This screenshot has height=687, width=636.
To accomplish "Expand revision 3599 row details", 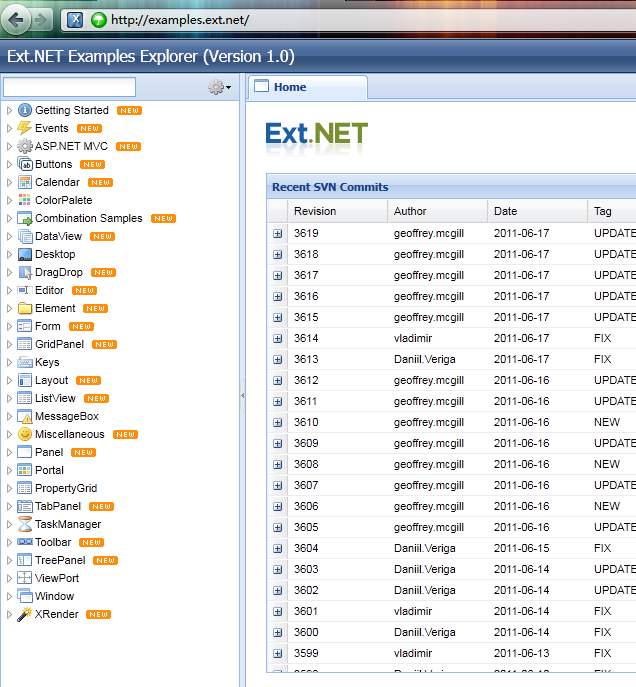I will coord(278,654).
